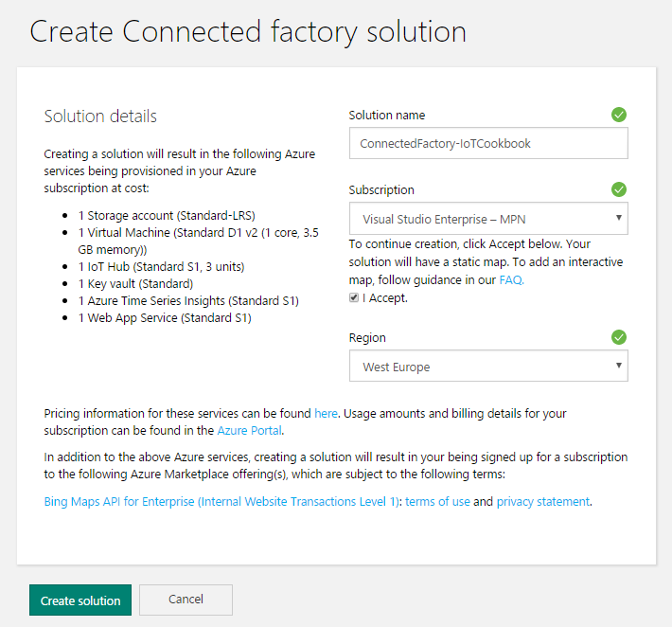Open the terms of use link

pos(437,502)
